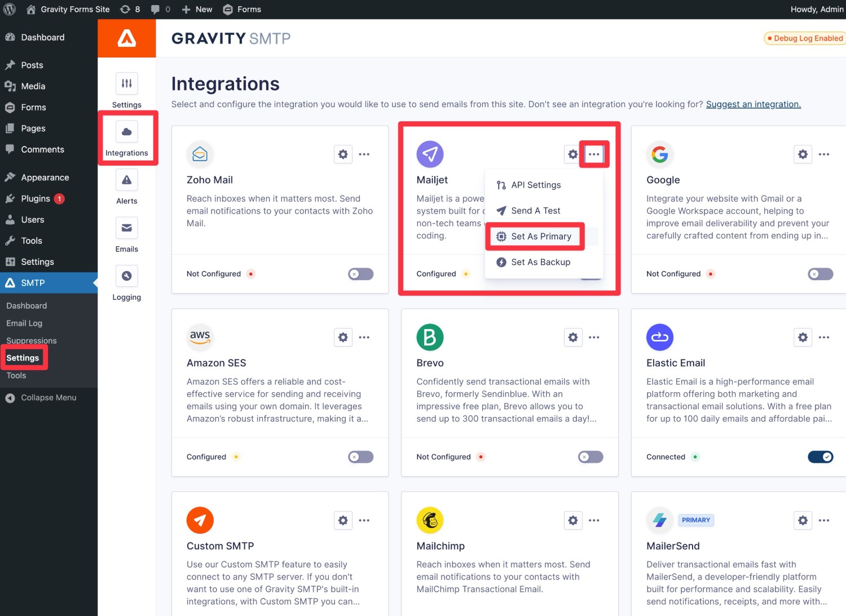Open MailerSend three-dot menu
The height and width of the screenshot is (616, 846).
824,520
